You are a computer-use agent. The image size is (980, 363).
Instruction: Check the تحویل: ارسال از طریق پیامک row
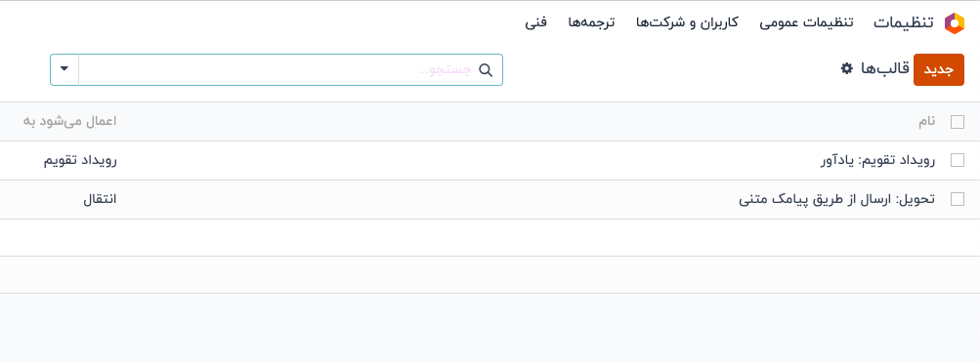pos(957,199)
